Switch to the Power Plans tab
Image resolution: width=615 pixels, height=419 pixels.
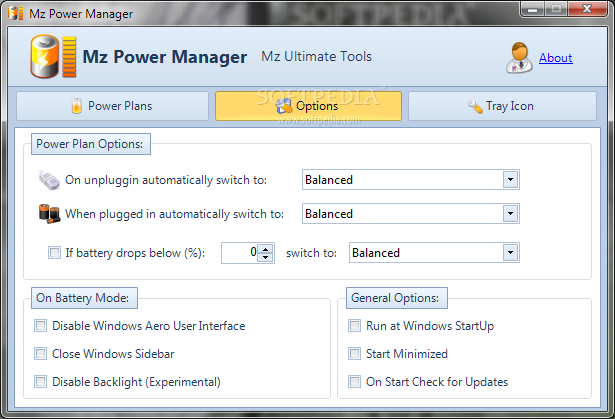pyautogui.click(x=112, y=106)
